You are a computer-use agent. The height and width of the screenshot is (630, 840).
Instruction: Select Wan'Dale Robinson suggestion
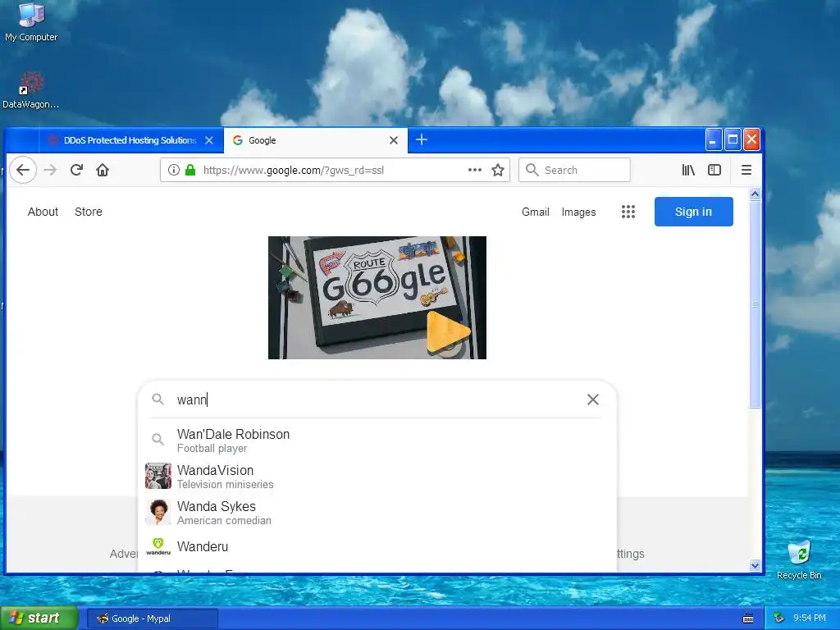[377, 441]
